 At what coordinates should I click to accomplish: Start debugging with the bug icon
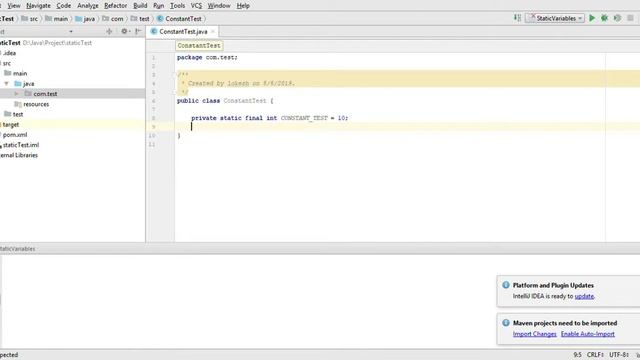coord(604,18)
